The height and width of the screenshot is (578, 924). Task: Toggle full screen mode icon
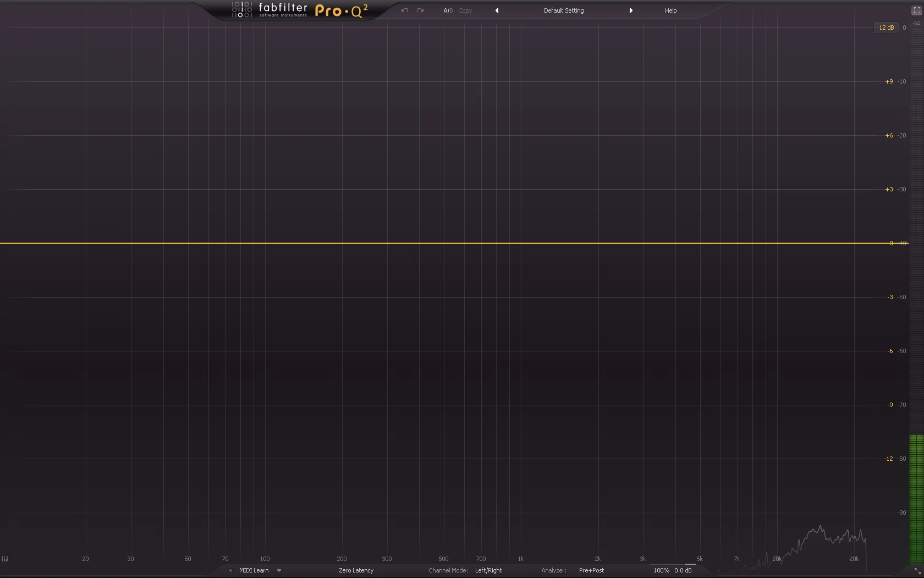[x=917, y=10]
